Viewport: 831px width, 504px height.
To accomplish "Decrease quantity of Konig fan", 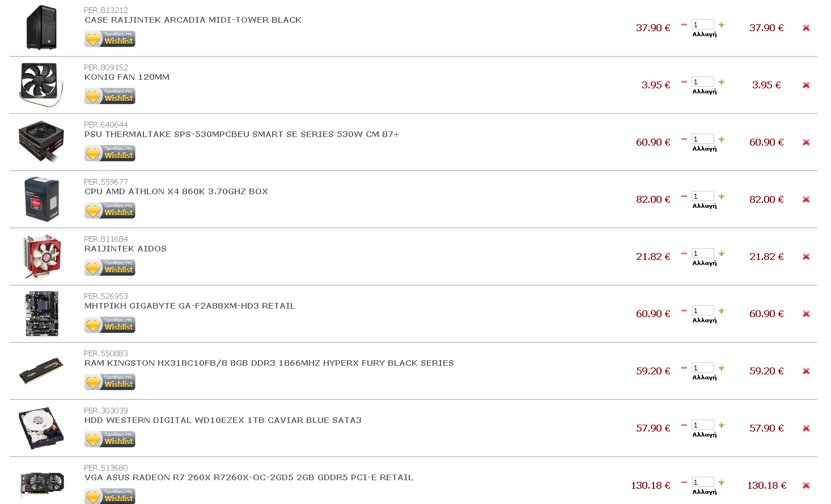I will (x=684, y=82).
